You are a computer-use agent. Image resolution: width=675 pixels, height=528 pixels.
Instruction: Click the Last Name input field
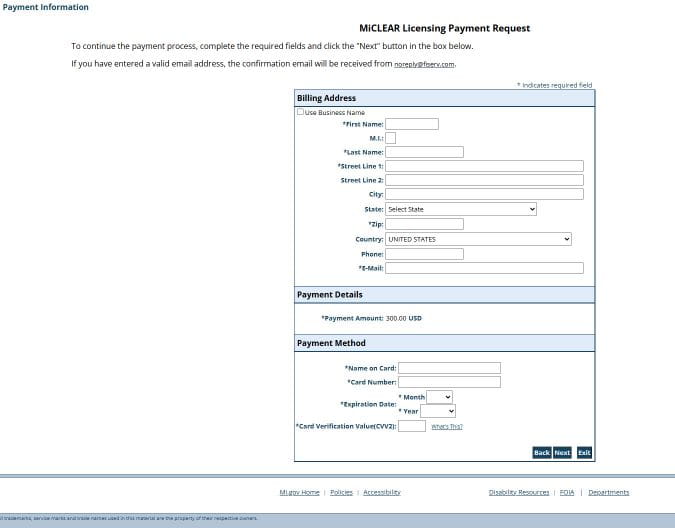click(424, 152)
